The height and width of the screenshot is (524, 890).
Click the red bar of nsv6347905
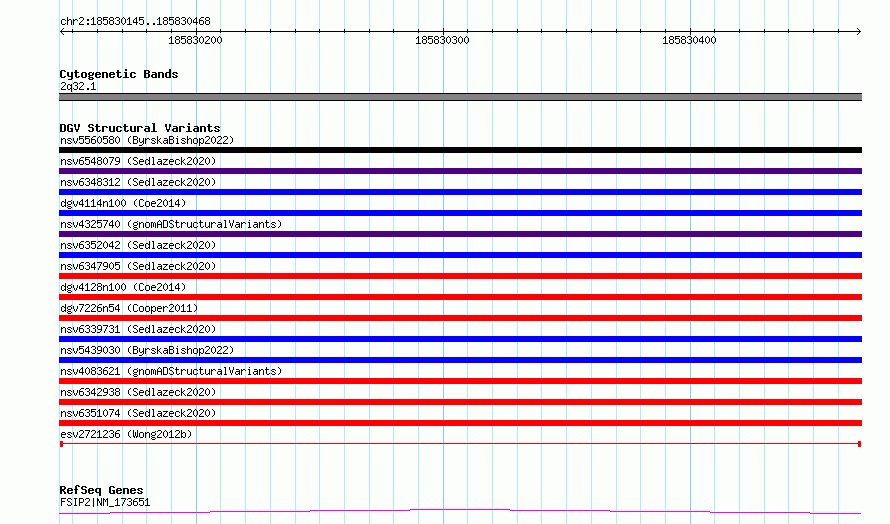pyautogui.click(x=460, y=276)
